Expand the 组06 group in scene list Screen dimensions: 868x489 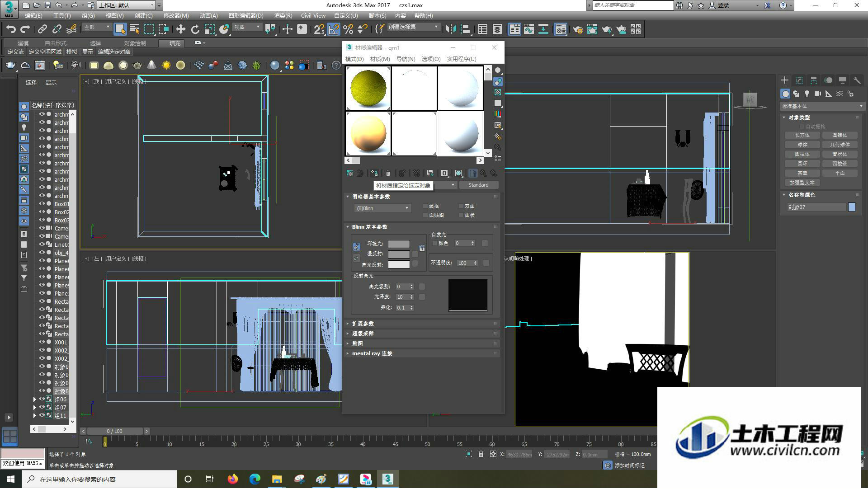tap(34, 400)
